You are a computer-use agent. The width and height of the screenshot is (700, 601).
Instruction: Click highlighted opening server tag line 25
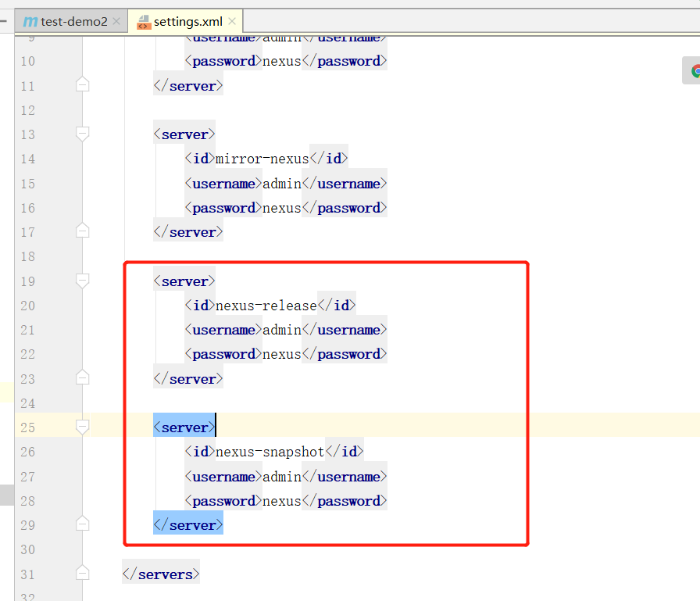pos(184,427)
